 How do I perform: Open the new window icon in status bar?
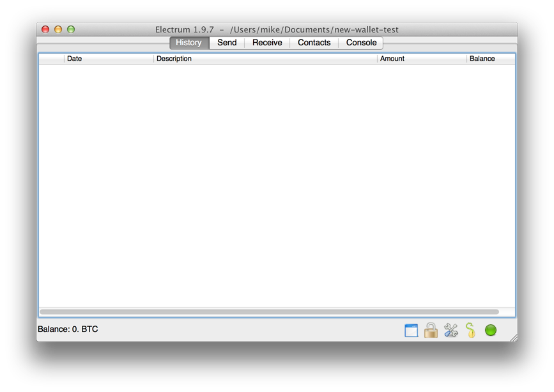click(x=412, y=331)
